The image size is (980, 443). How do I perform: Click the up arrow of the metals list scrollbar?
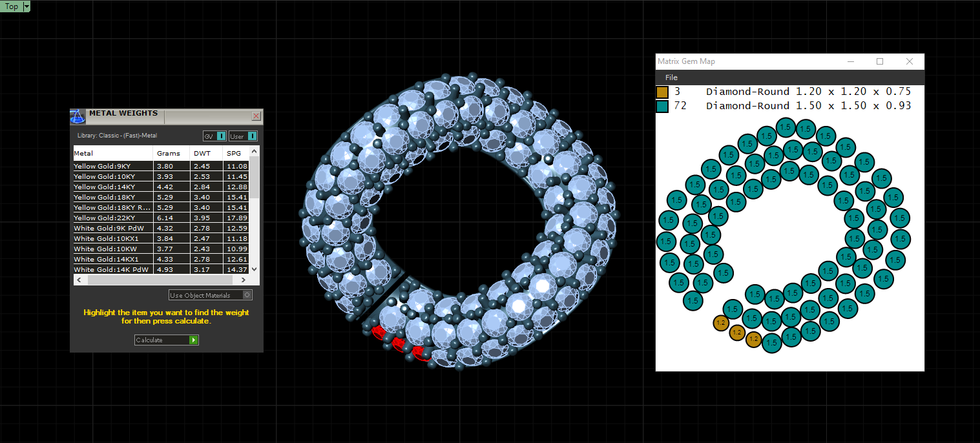(x=254, y=151)
